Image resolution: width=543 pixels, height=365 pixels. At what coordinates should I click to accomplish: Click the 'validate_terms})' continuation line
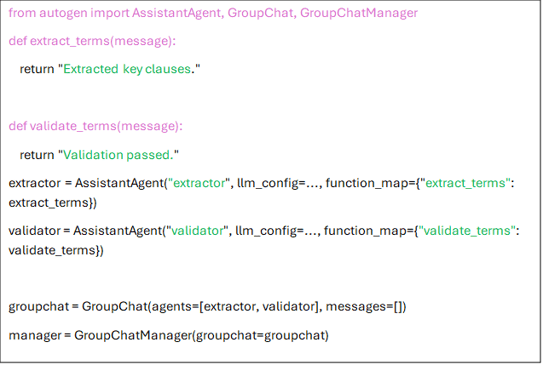pos(56,251)
